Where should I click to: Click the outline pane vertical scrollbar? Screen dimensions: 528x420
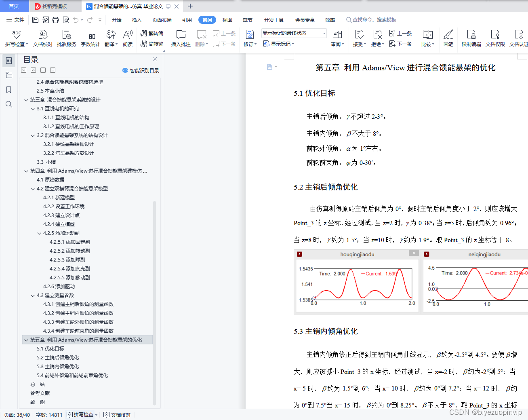click(x=155, y=303)
